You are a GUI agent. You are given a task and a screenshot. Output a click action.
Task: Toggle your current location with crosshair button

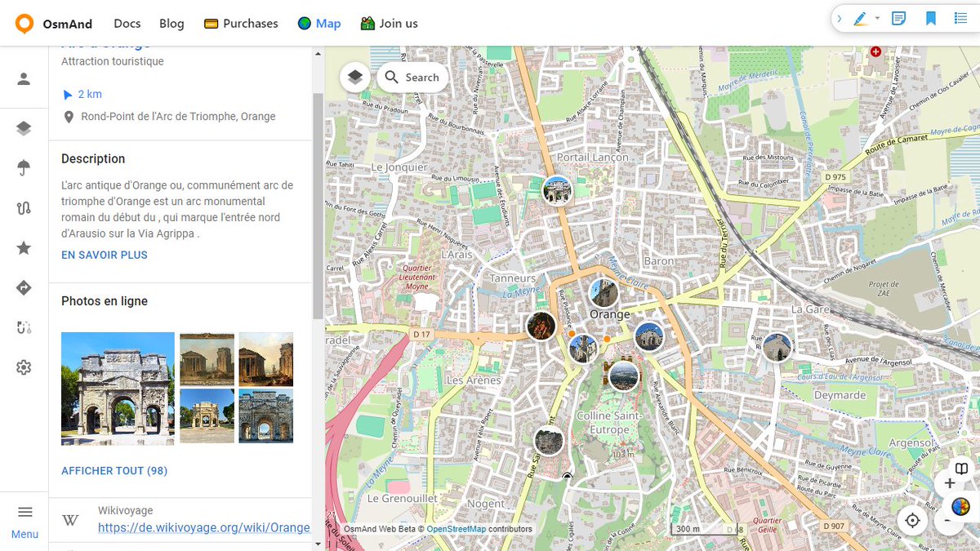tap(912, 520)
